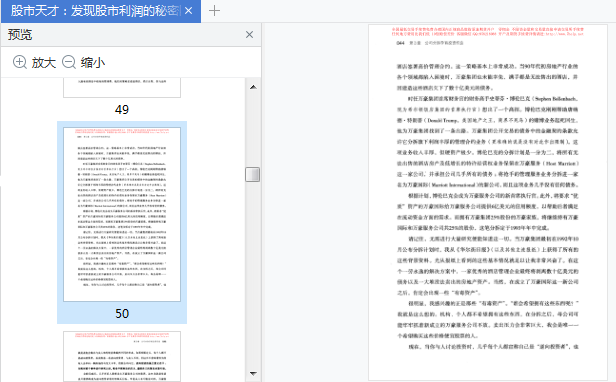The image size is (616, 382).
Task: Select page 49 thumbnail above
Action: point(122,87)
